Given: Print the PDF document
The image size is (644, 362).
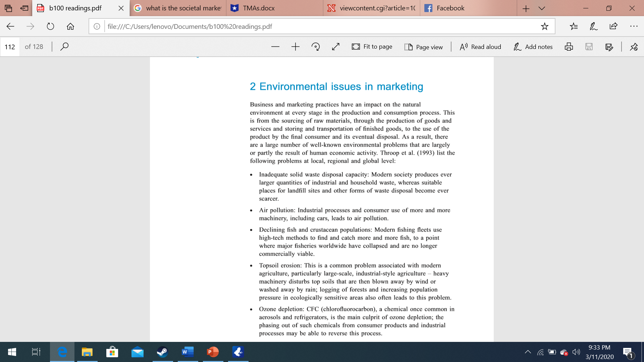Looking at the screenshot, I should 569,47.
